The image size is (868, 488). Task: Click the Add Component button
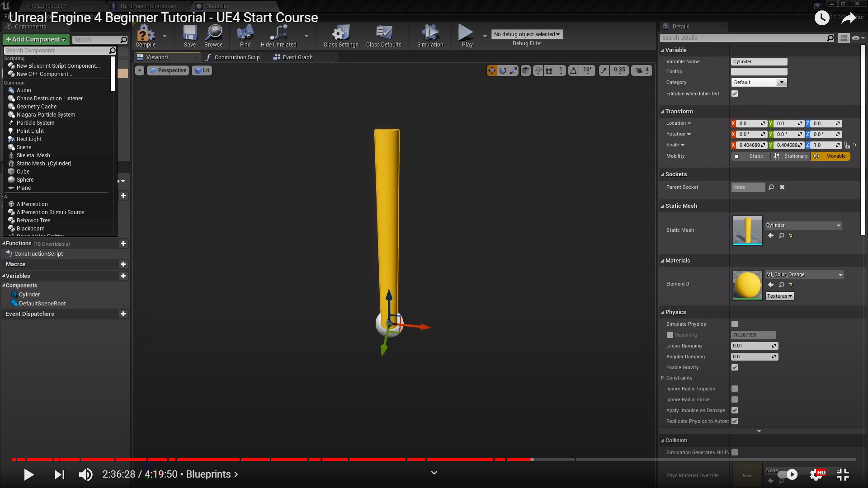click(x=36, y=39)
